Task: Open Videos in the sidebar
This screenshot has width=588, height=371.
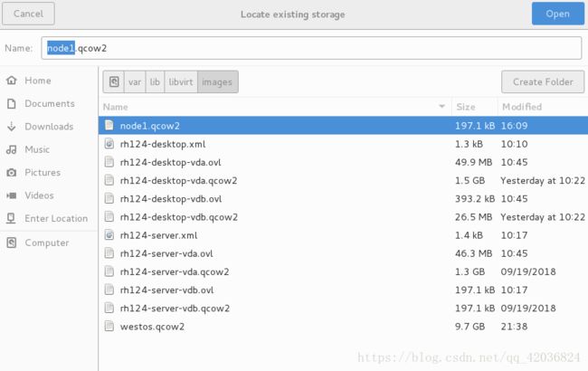Action: pos(49,195)
